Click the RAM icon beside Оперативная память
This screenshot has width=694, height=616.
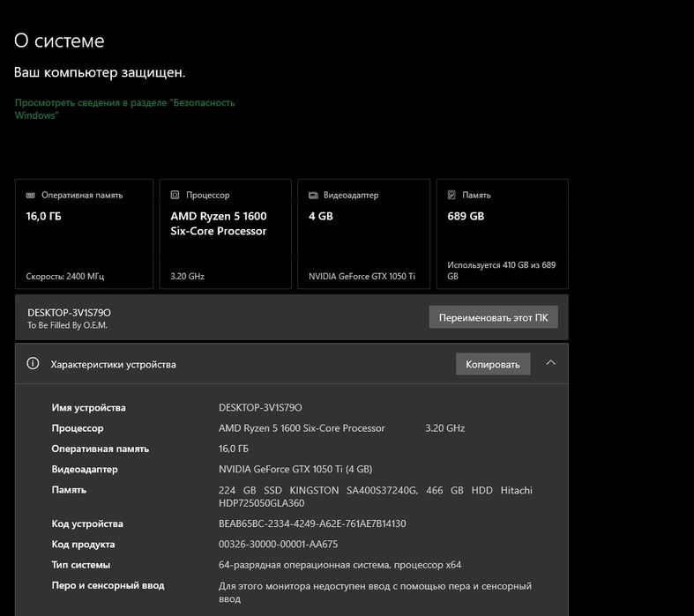[x=32, y=196]
